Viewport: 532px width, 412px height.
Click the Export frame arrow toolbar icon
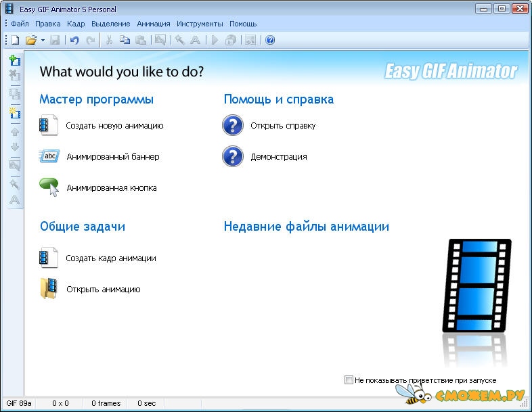(x=250, y=40)
